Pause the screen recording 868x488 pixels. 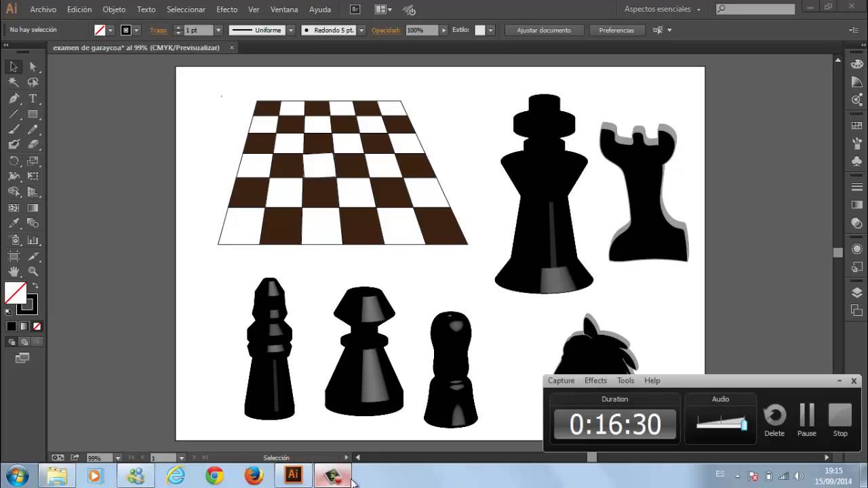coord(807,420)
